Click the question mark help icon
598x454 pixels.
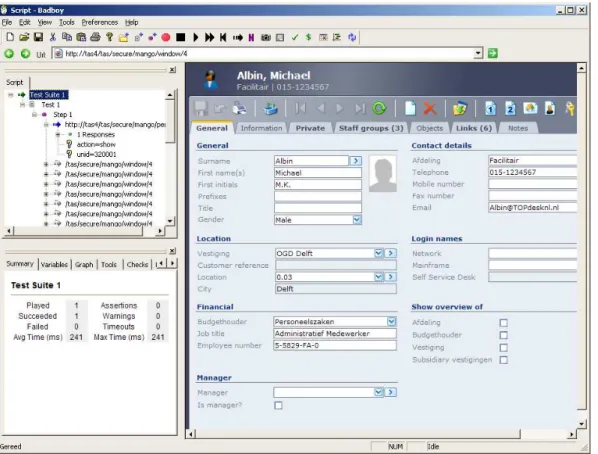109,37
